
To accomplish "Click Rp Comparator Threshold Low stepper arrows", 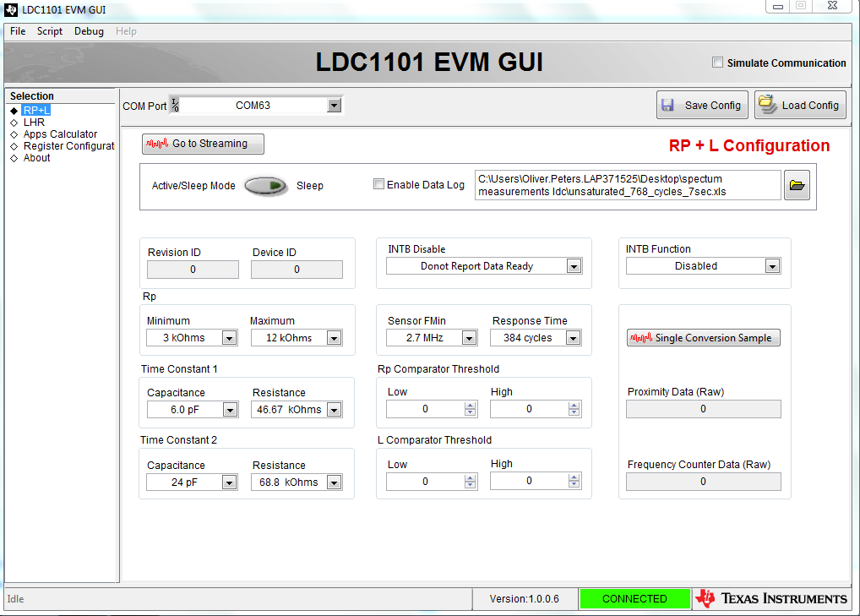I will click(x=470, y=409).
